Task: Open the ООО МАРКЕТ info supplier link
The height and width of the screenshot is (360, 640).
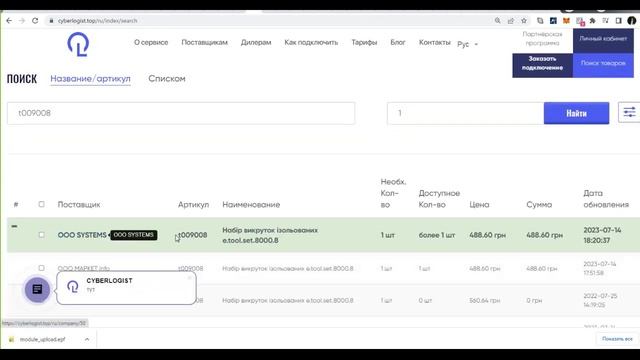Action: 84,269
